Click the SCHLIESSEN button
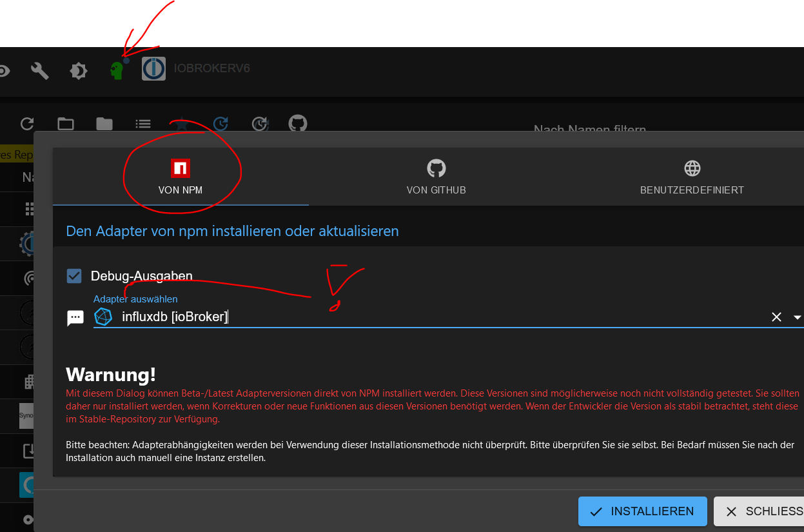The height and width of the screenshot is (532, 804). point(759,511)
